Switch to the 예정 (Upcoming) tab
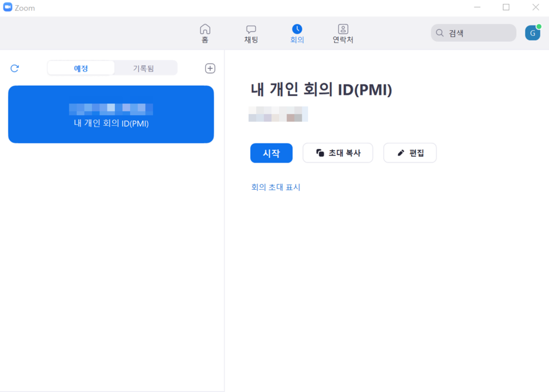Screen dimensions: 549x392 pyautogui.click(x=81, y=68)
